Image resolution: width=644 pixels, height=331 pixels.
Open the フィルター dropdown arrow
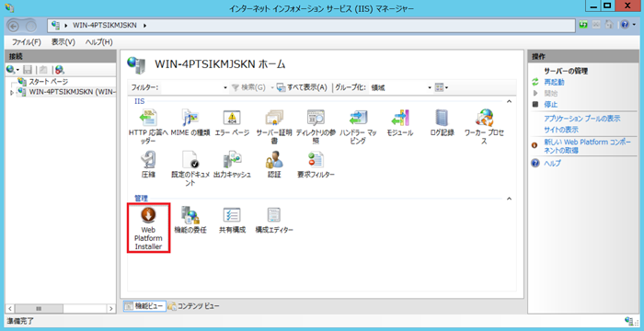tap(225, 87)
